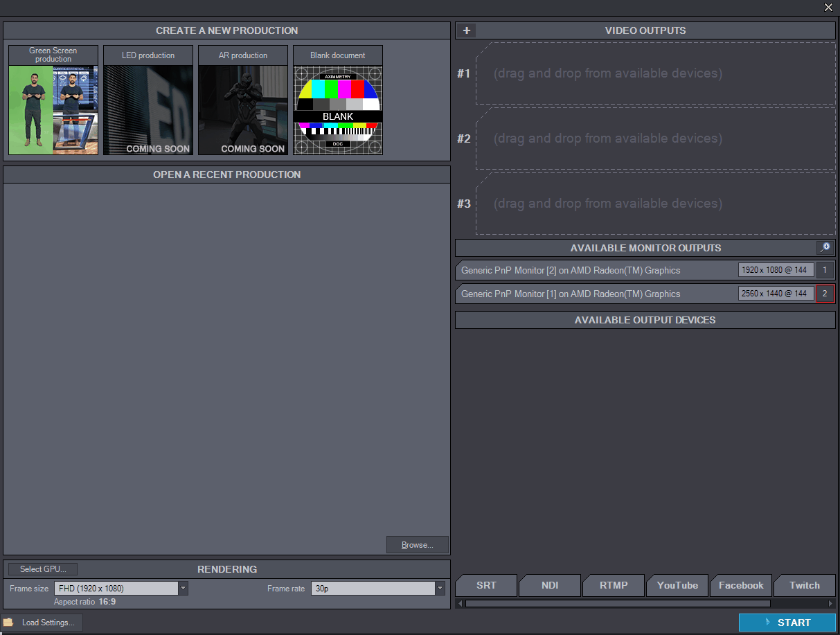Click the YouTube streaming tab

pyautogui.click(x=677, y=586)
